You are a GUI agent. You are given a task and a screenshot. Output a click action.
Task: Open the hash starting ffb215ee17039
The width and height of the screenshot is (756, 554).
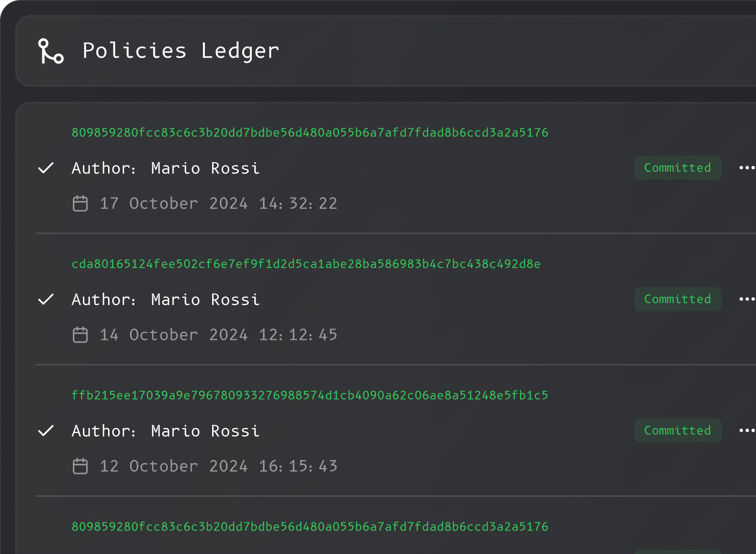coord(310,395)
